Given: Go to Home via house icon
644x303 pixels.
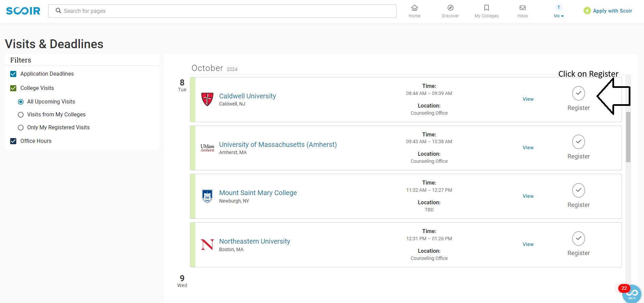Looking at the screenshot, I should (415, 8).
